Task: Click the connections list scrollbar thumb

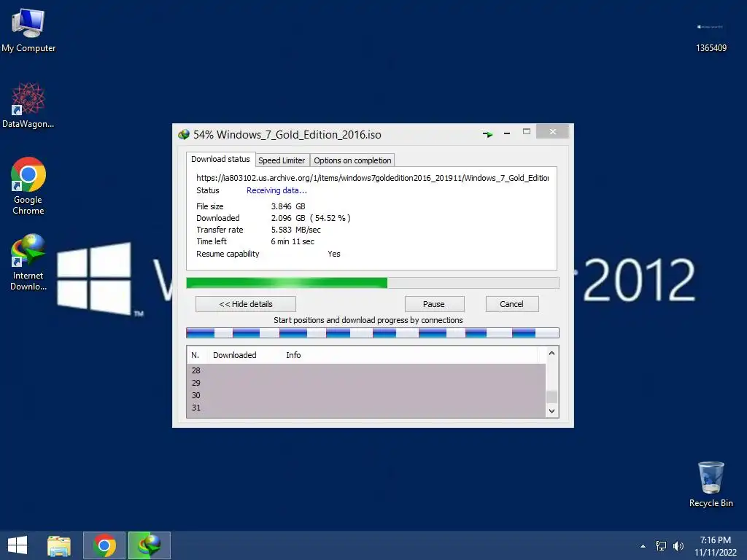Action: point(551,397)
